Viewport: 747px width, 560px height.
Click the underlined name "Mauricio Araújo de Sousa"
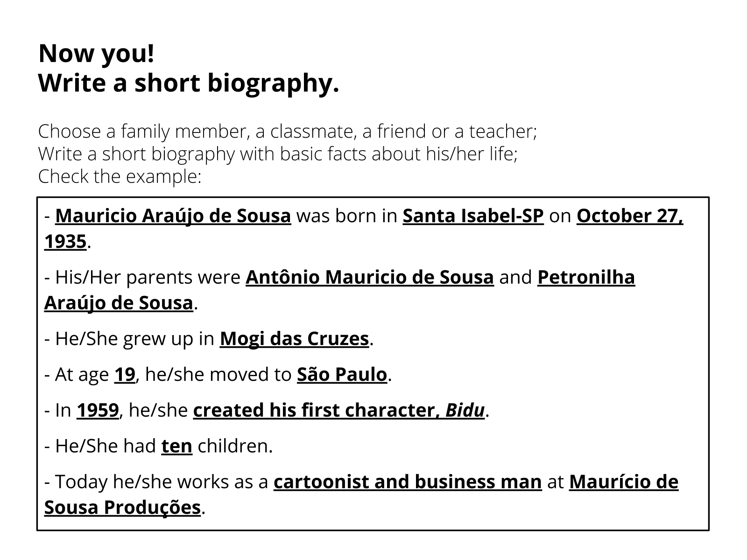[173, 216]
